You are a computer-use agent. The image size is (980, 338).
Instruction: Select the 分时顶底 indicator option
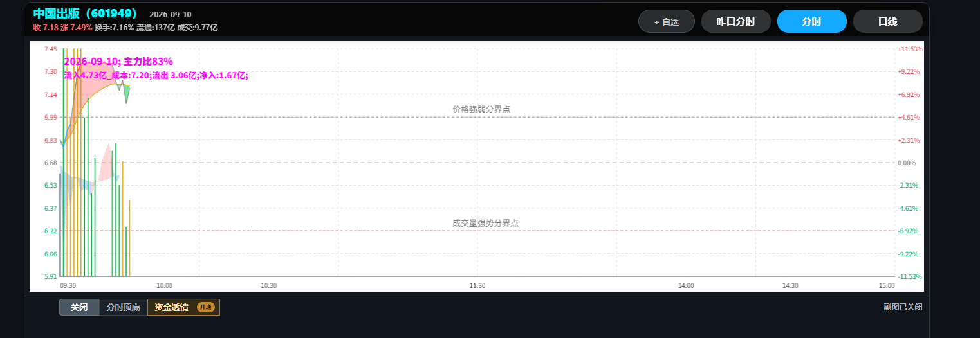click(x=123, y=307)
